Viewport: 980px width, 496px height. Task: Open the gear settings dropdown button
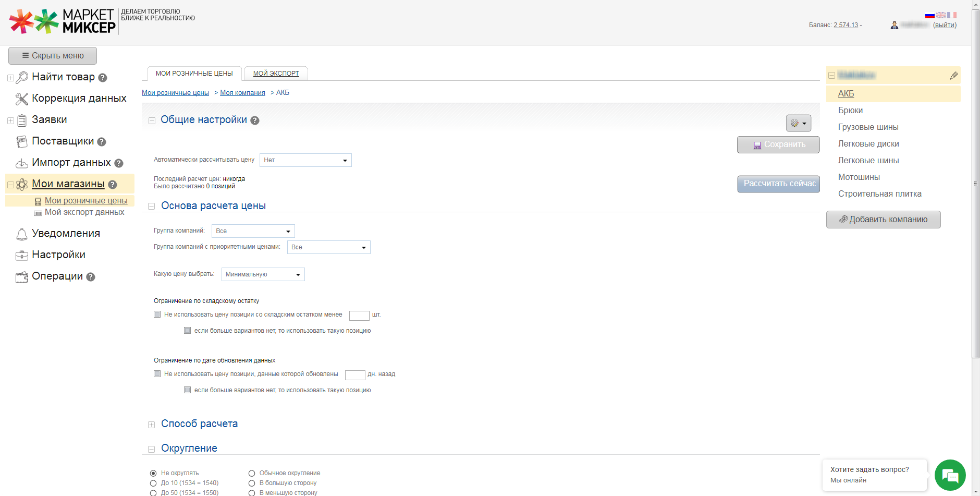799,123
